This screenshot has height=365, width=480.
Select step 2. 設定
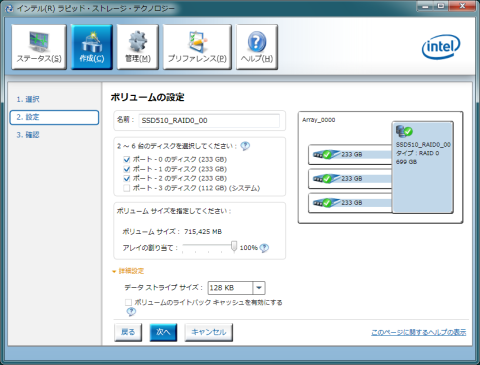pos(54,117)
